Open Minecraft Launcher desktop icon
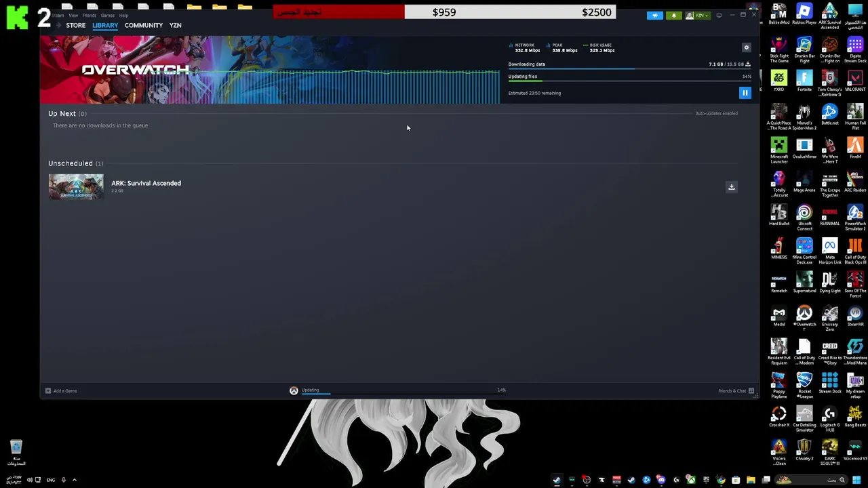The image size is (868, 488). click(779, 150)
